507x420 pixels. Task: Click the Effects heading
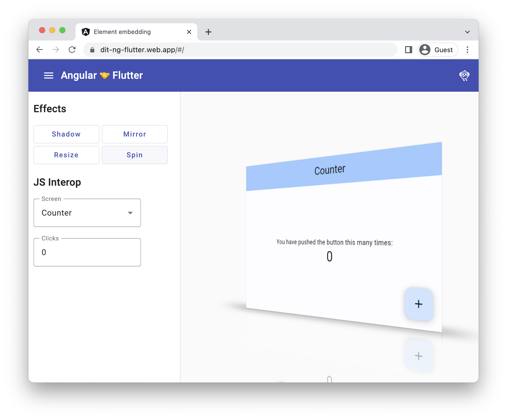coord(50,109)
